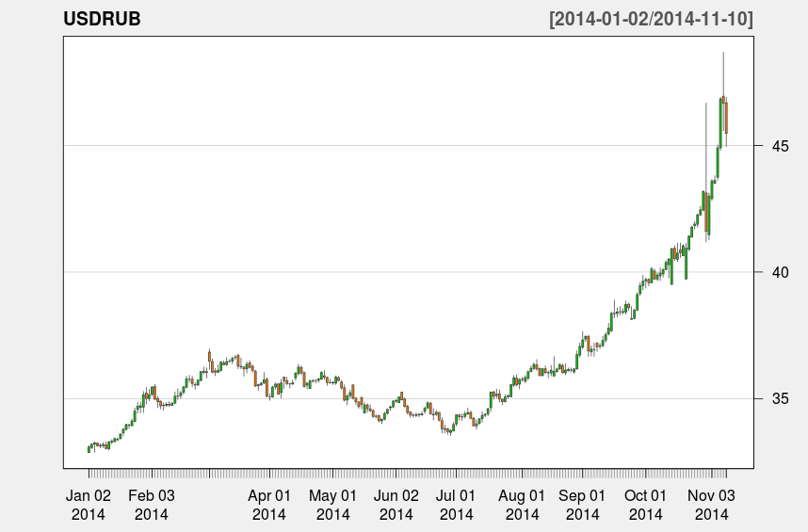The image size is (808, 532).
Task: Click the 35 price axis label
Action: [780, 398]
